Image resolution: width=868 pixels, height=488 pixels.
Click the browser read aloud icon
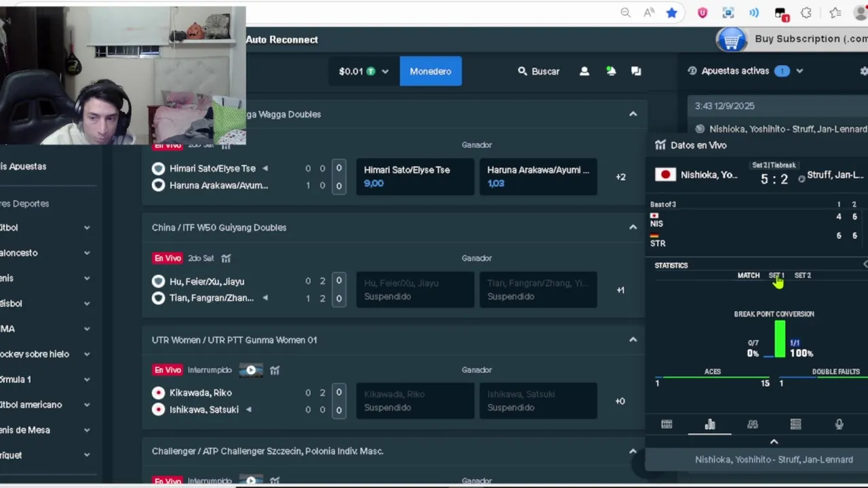(649, 13)
